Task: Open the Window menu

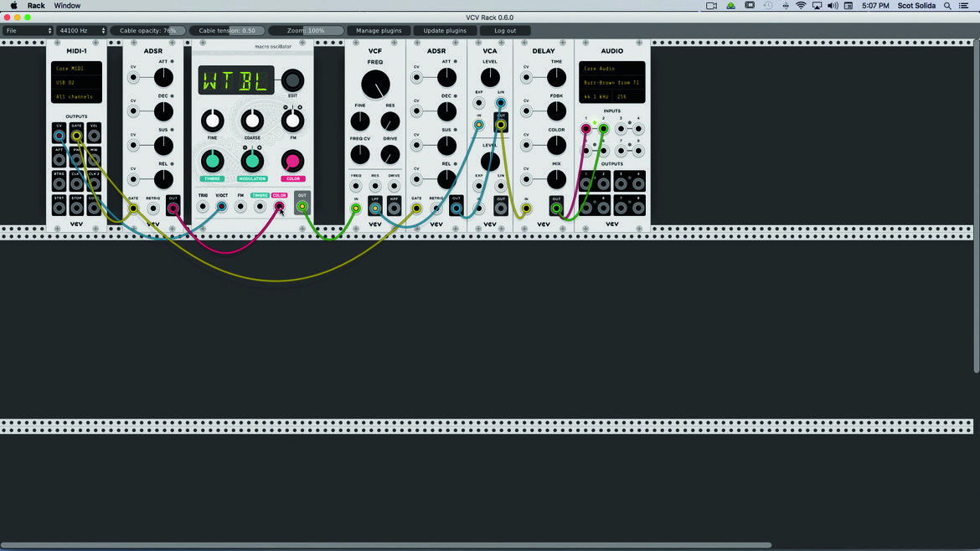Action: pyautogui.click(x=67, y=6)
